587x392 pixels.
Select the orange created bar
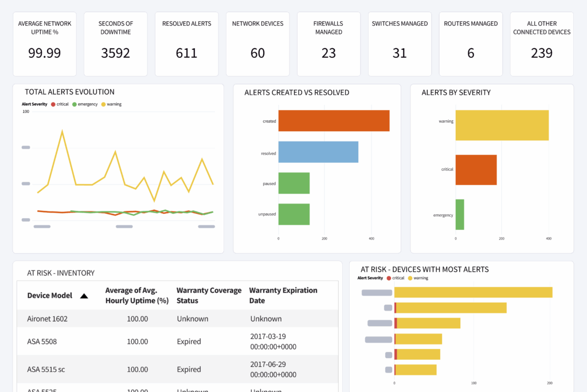click(334, 120)
